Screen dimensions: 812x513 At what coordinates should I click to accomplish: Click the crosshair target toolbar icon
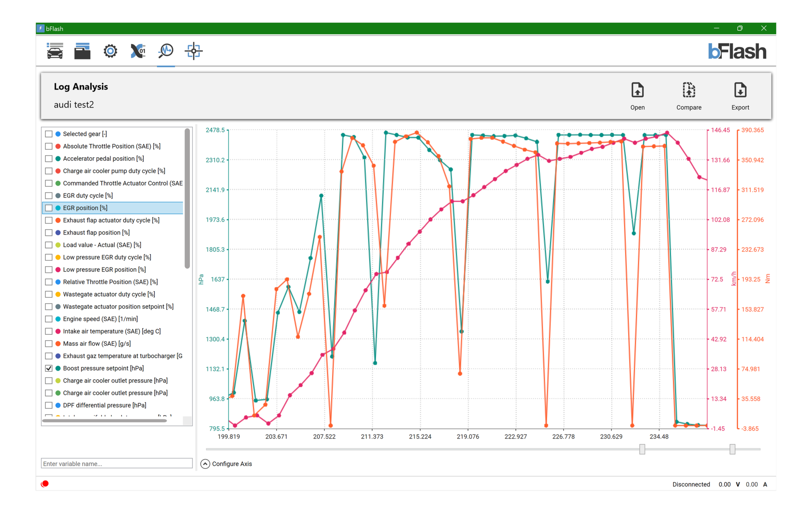[194, 51]
